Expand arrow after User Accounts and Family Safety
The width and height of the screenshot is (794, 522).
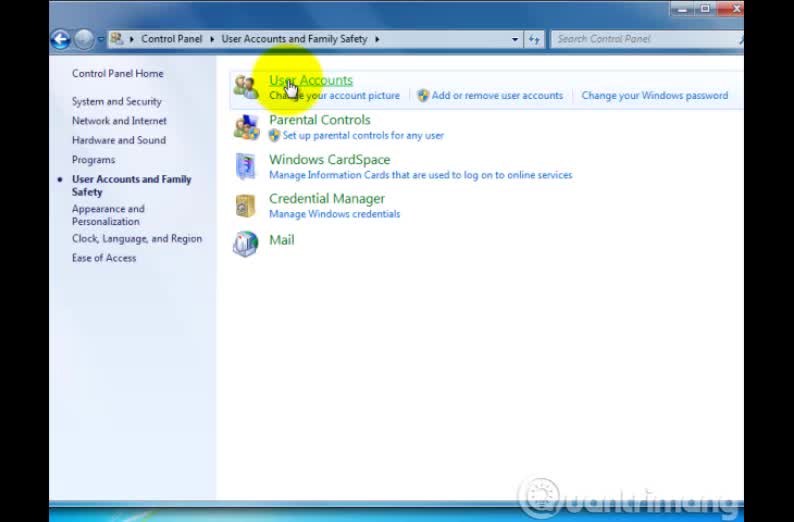click(377, 39)
